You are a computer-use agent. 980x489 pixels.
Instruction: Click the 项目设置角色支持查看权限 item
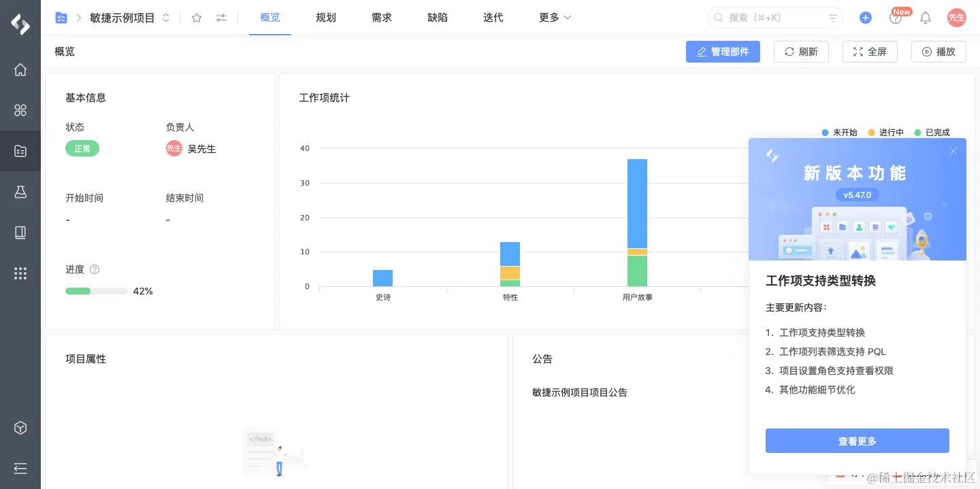coord(836,371)
